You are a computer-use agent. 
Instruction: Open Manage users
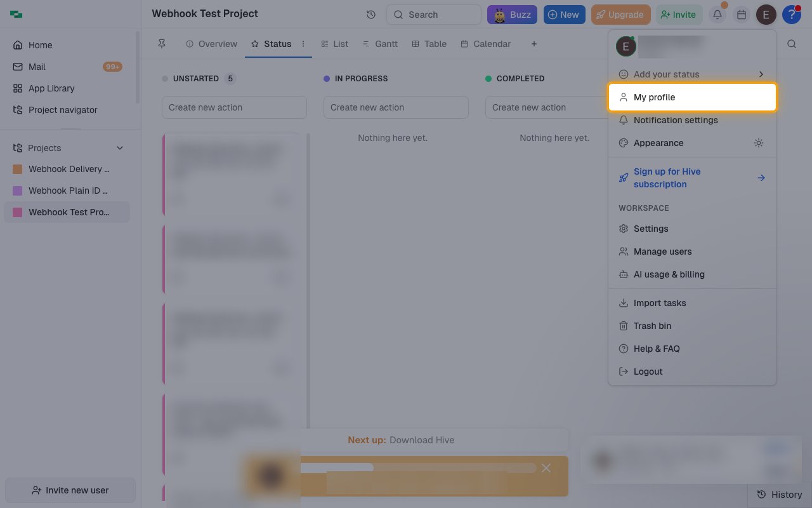[x=692, y=251]
